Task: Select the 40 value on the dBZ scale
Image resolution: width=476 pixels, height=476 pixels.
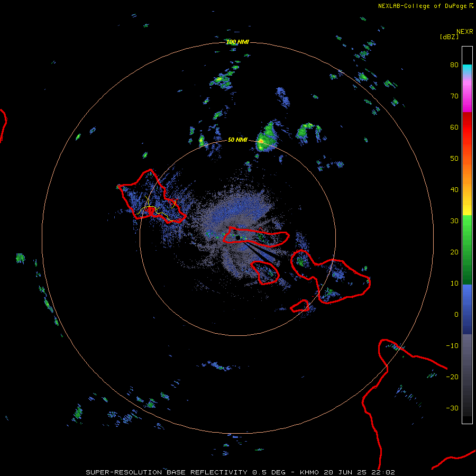Action: tap(454, 190)
